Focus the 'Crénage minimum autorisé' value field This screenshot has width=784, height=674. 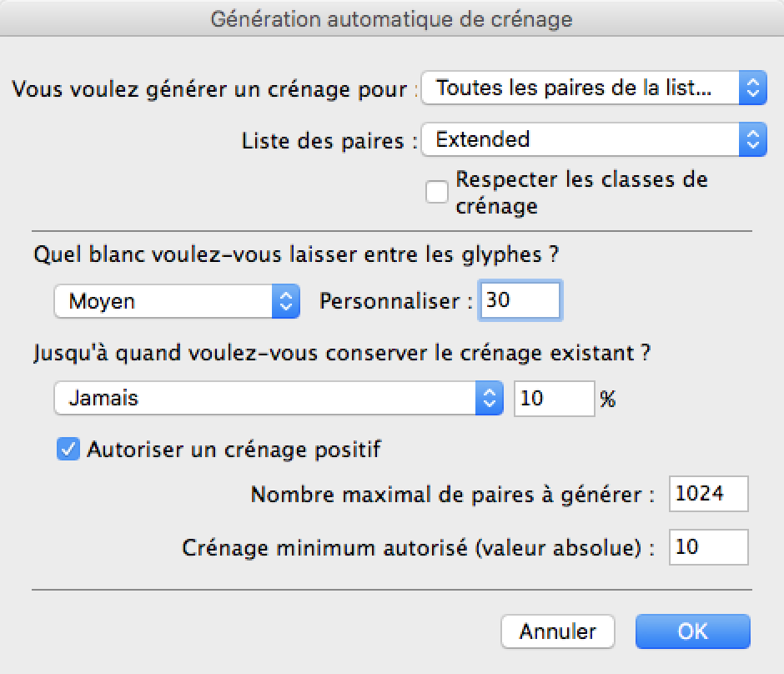(708, 547)
